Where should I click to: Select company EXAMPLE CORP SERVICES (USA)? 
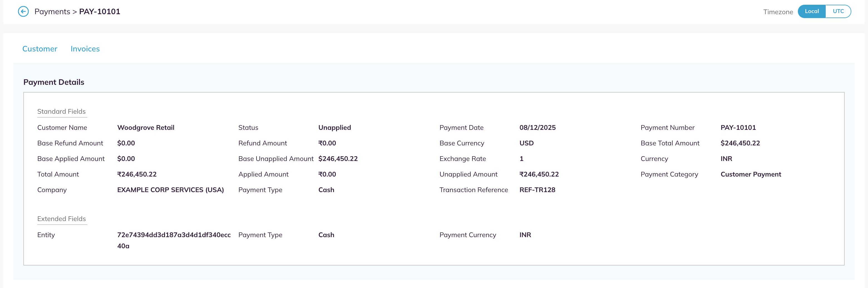pos(171,190)
